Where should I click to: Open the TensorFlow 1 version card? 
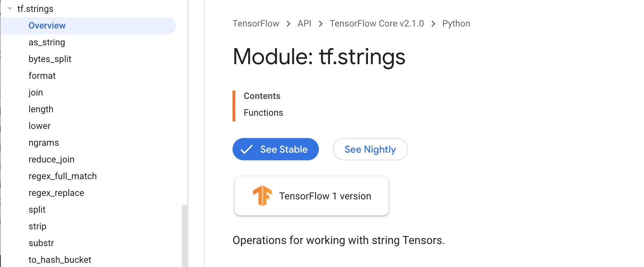coord(312,196)
